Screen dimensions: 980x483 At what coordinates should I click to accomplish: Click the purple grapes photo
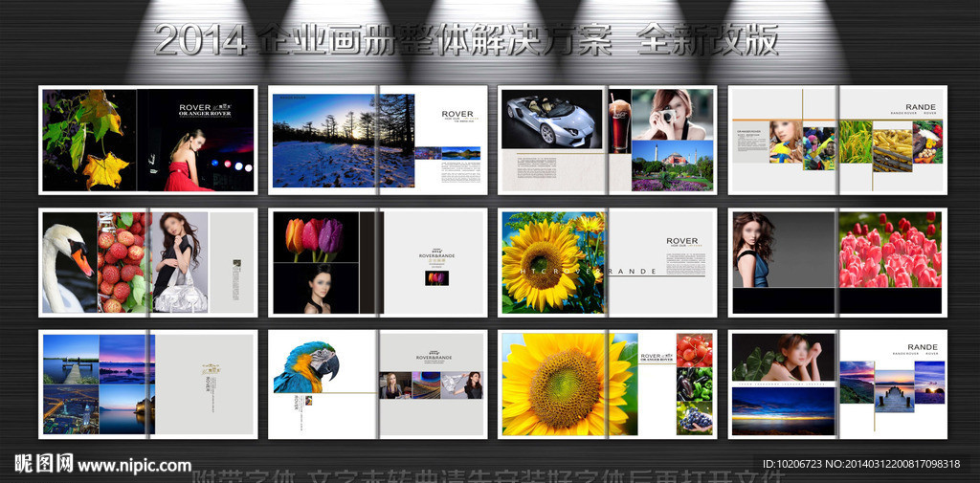coord(695,418)
